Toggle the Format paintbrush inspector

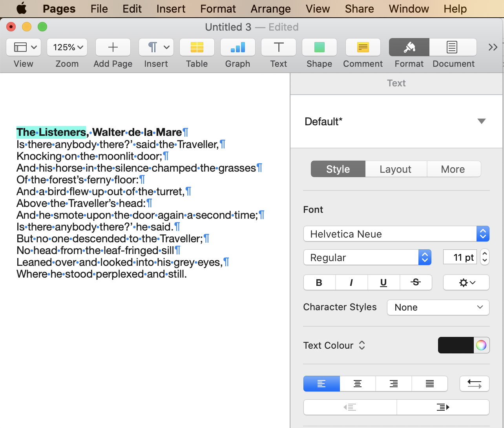[409, 48]
